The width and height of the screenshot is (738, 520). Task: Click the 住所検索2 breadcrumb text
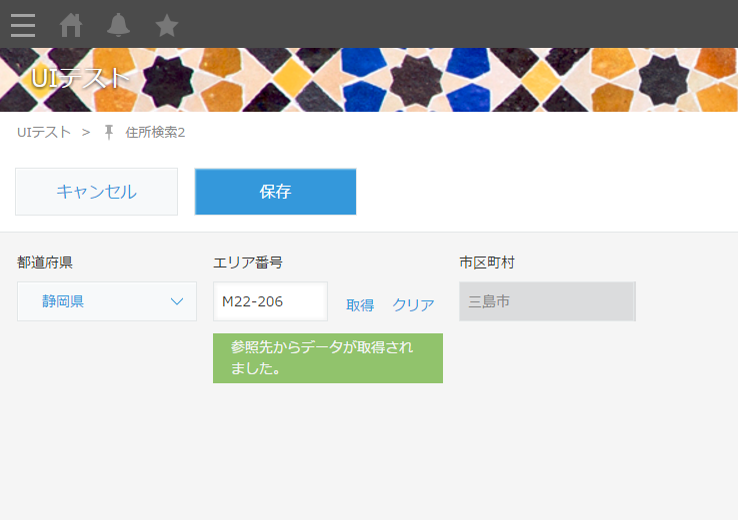coord(155,132)
